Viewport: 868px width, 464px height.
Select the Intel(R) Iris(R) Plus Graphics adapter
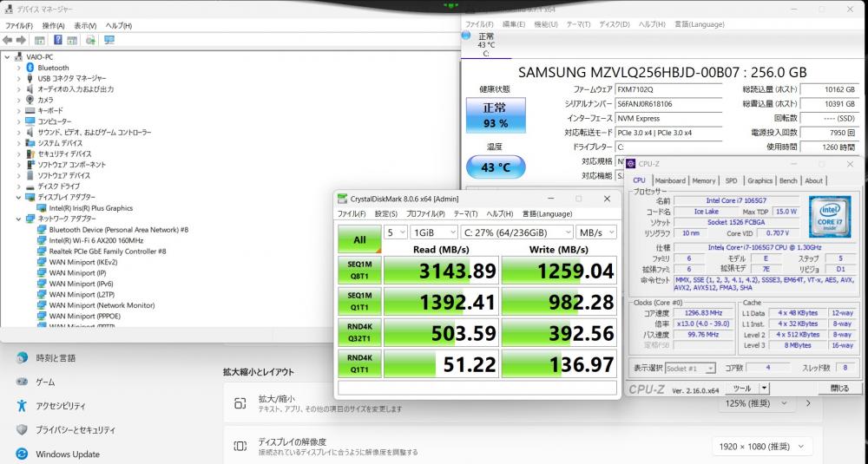(91, 208)
